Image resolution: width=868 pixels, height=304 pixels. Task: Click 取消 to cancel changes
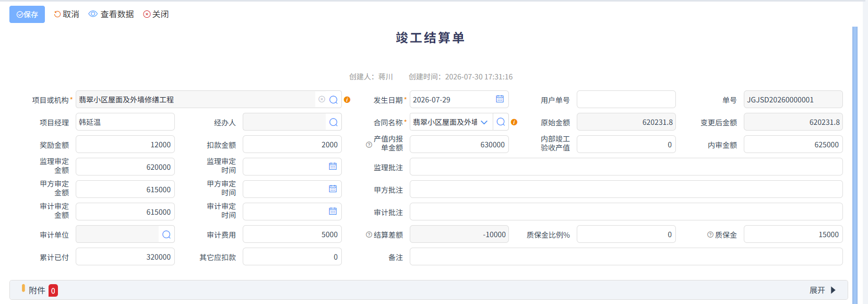(67, 14)
